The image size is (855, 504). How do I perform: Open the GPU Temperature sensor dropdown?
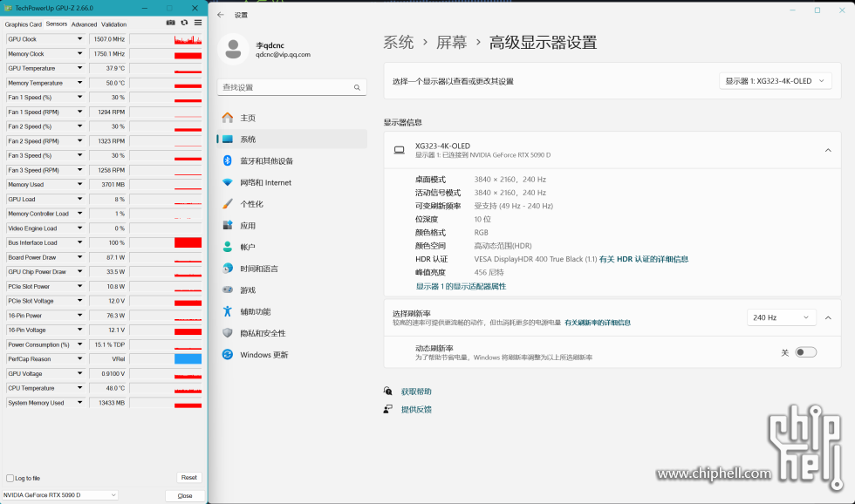point(79,68)
